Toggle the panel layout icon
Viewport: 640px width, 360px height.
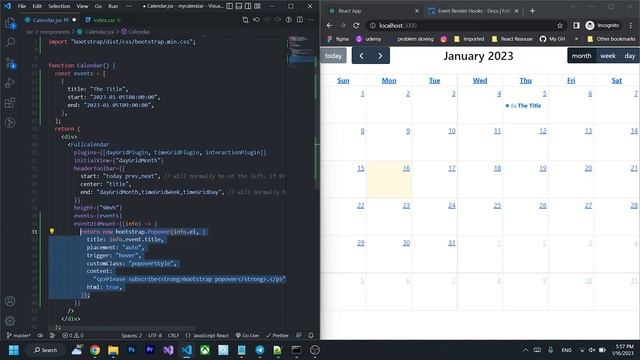pyautogui.click(x=239, y=6)
